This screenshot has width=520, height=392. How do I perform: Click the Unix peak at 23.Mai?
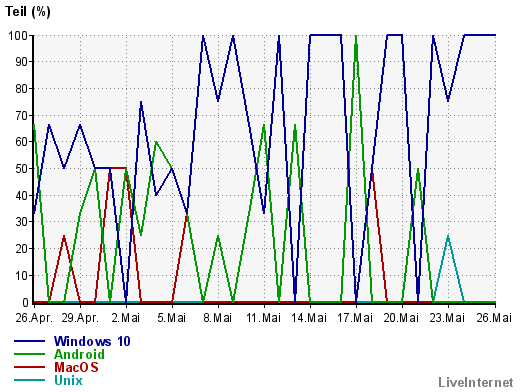[x=448, y=236]
